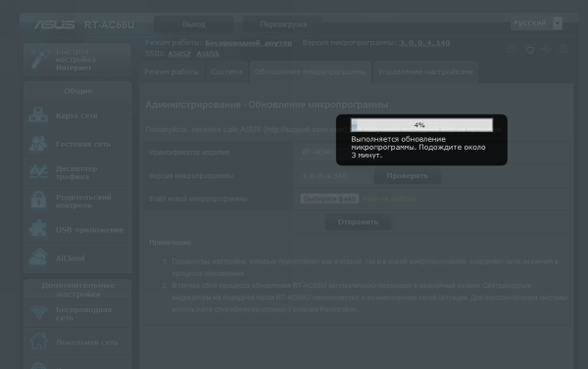The image size is (588, 369).
Task: Open the Беспроводная сеть wireless icon
Action: pyautogui.click(x=38, y=313)
